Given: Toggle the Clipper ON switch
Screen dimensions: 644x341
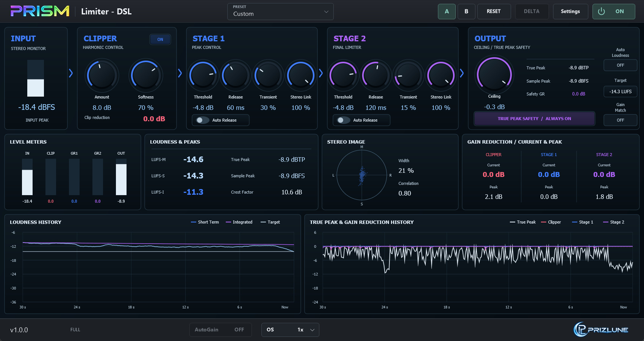Looking at the screenshot, I should tap(160, 39).
